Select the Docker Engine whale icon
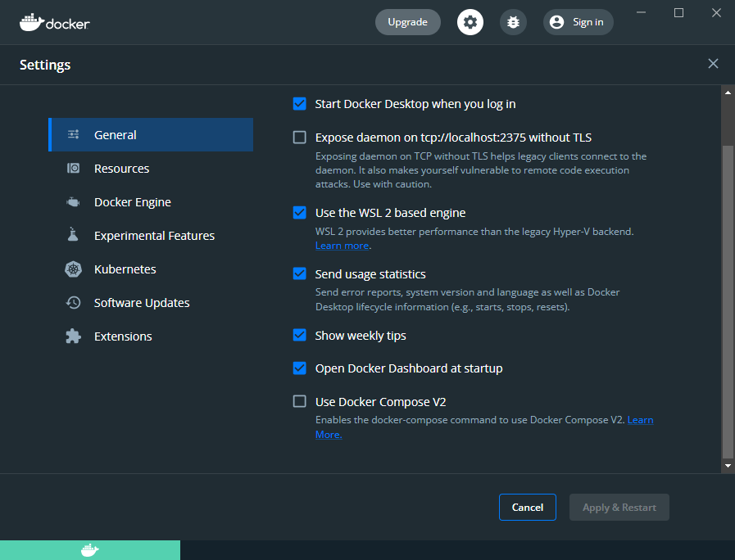 coord(73,202)
